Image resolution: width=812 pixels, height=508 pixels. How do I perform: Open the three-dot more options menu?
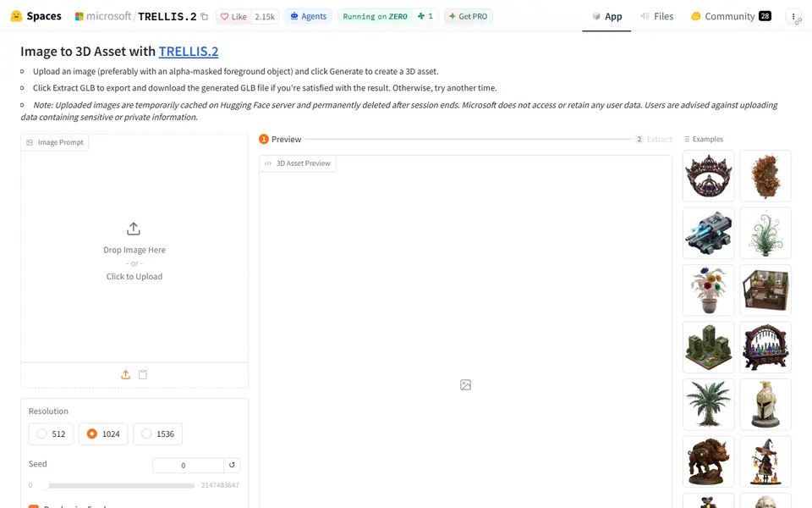(x=793, y=17)
